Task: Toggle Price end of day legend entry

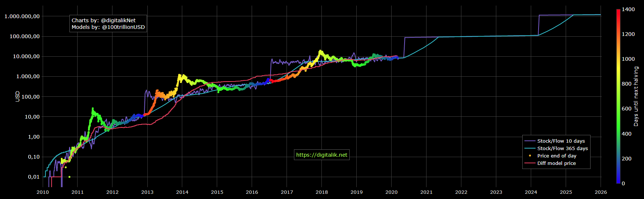Action: (x=556, y=156)
